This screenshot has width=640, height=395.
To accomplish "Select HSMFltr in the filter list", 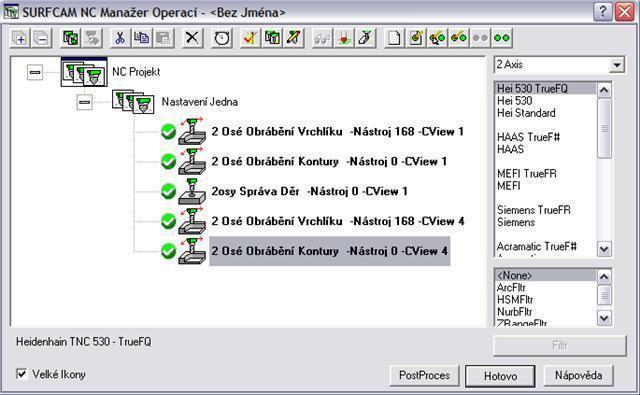I will point(515,300).
